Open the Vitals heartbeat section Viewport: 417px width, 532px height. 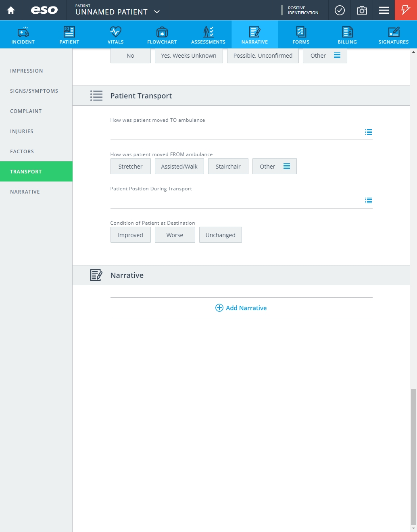click(x=116, y=35)
